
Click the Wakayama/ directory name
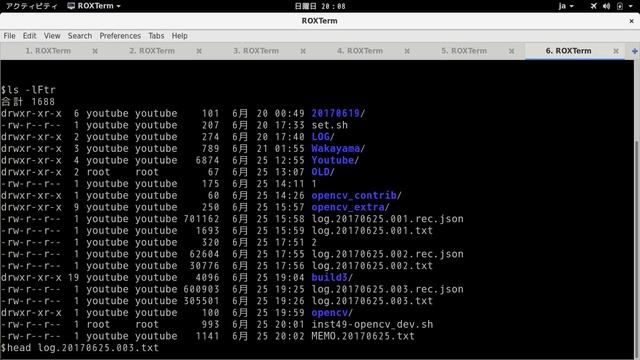coord(338,149)
